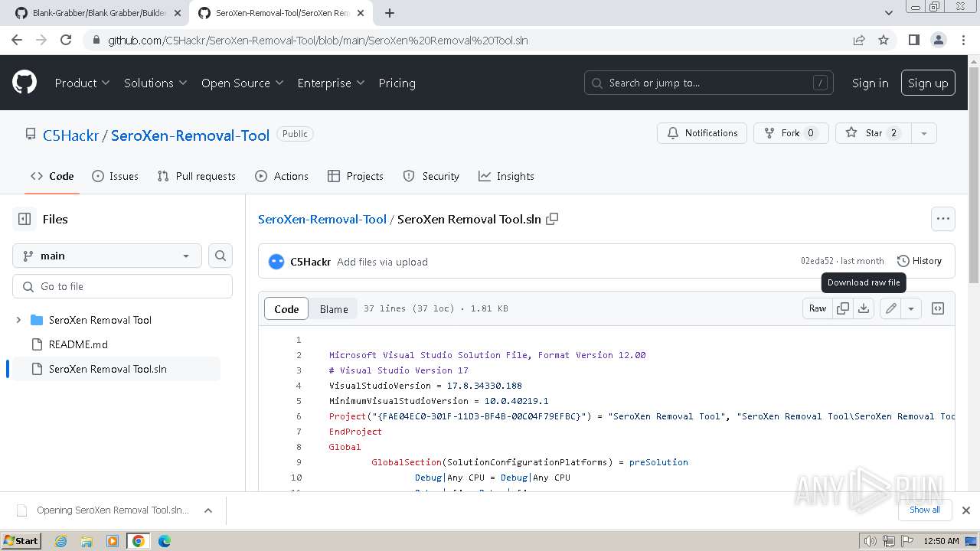
Task: Go back in browser history
Action: [17, 40]
